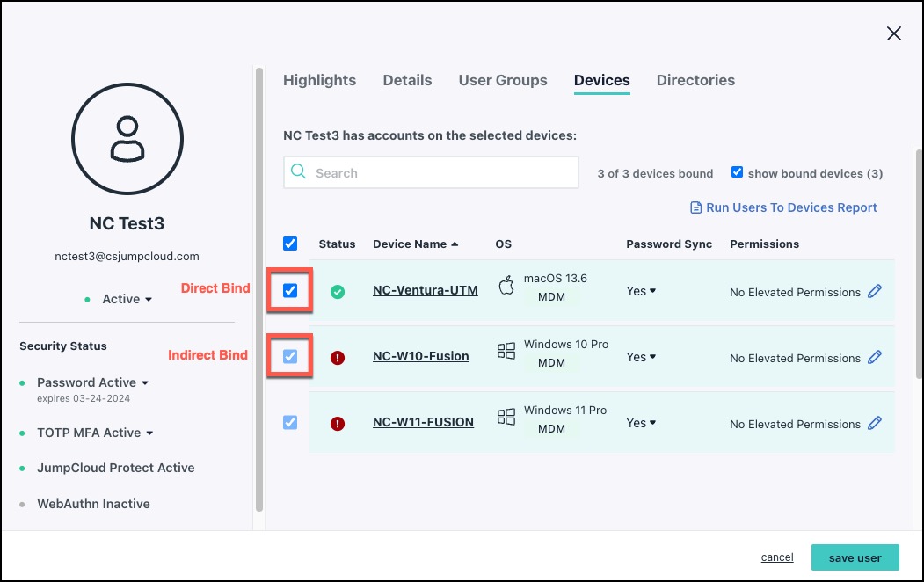Open the Directories tab
This screenshot has width=924, height=582.
pyautogui.click(x=695, y=80)
